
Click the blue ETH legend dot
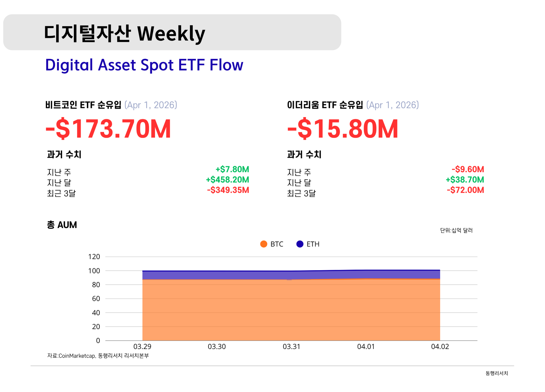pyautogui.click(x=300, y=244)
